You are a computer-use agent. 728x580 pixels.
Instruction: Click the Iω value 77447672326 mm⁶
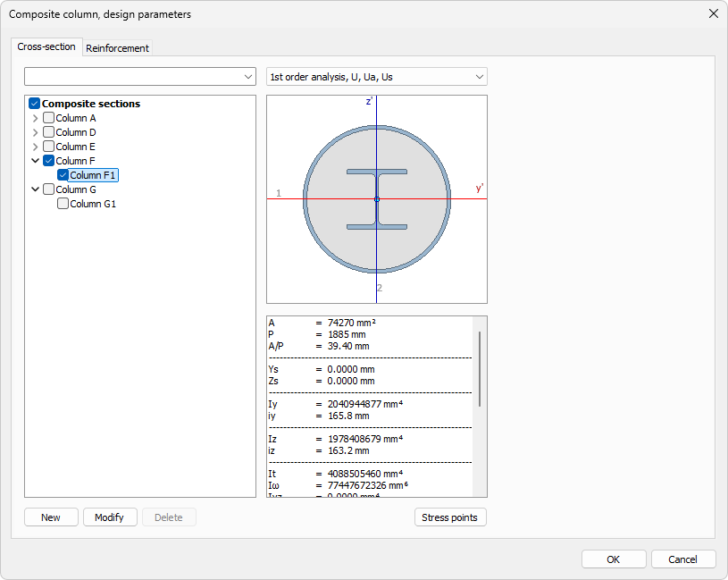(x=368, y=485)
